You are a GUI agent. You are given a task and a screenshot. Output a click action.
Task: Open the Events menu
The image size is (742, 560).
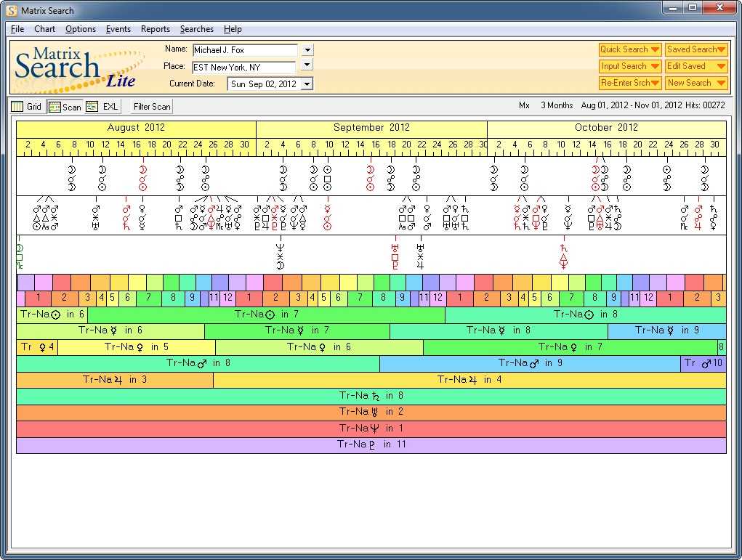click(118, 29)
